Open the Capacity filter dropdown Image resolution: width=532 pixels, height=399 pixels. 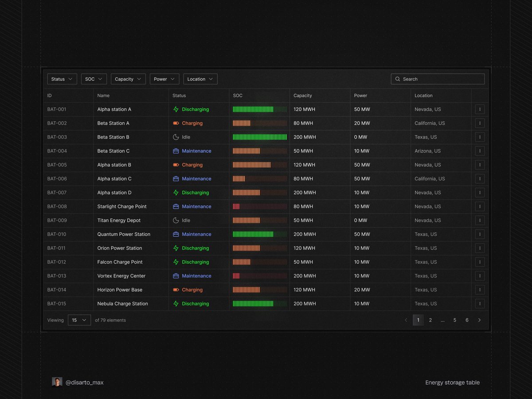coord(128,79)
